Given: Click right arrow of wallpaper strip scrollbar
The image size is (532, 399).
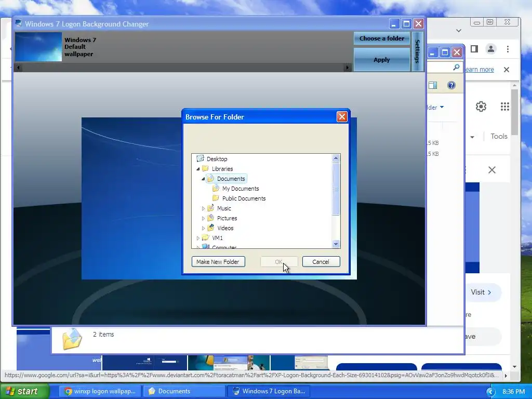Looking at the screenshot, I should (x=347, y=68).
